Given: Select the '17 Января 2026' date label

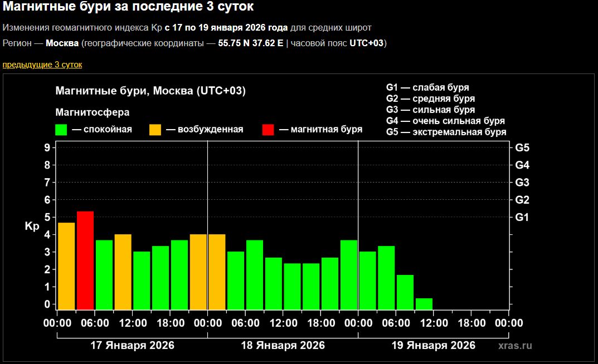Looking at the screenshot, I should click(132, 345).
